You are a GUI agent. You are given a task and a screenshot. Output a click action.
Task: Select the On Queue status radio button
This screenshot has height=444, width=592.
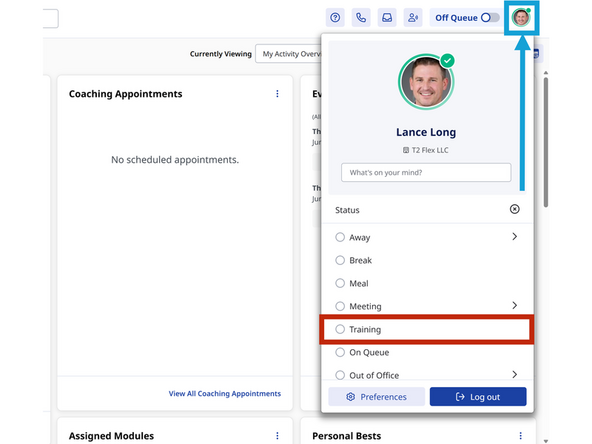(x=340, y=352)
